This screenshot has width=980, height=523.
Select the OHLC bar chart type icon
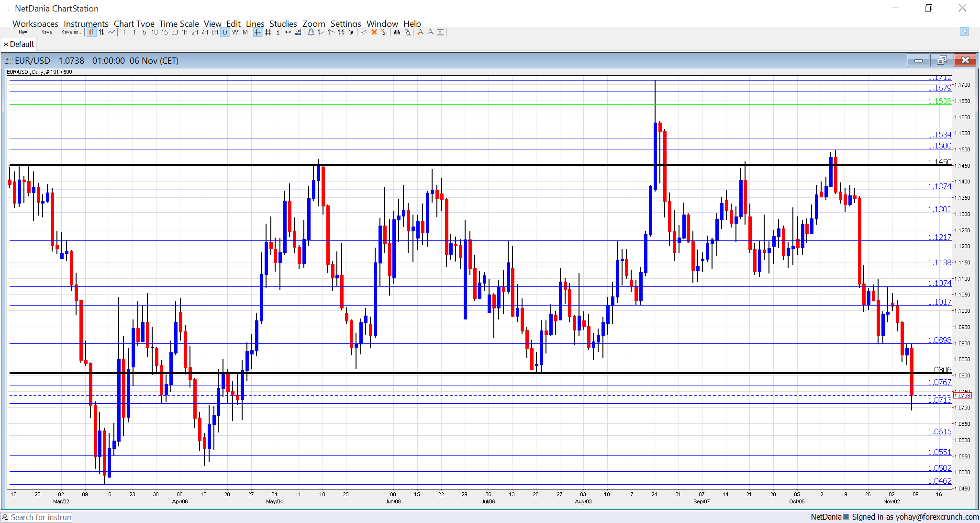click(x=101, y=32)
